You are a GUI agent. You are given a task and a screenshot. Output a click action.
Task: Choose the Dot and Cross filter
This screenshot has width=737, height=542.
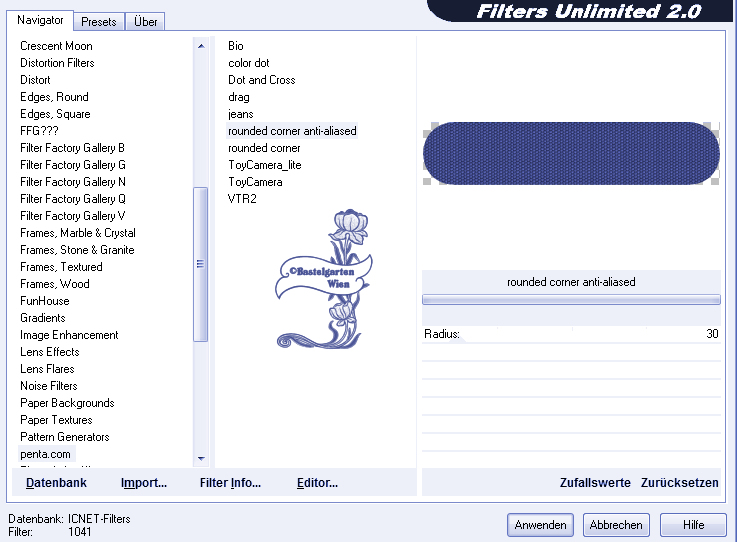(x=262, y=80)
